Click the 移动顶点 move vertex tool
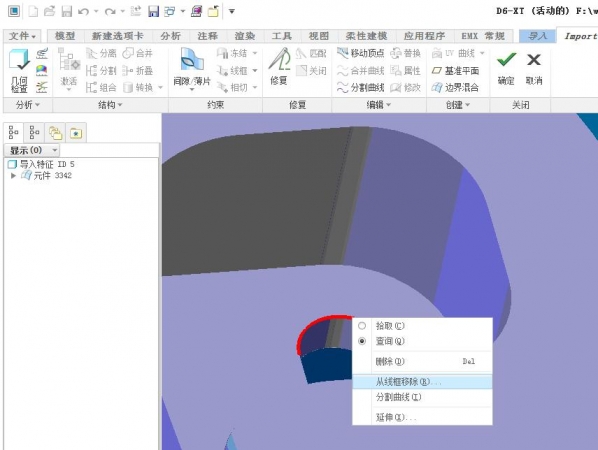This screenshot has width=598, height=450. pyautogui.click(x=361, y=53)
